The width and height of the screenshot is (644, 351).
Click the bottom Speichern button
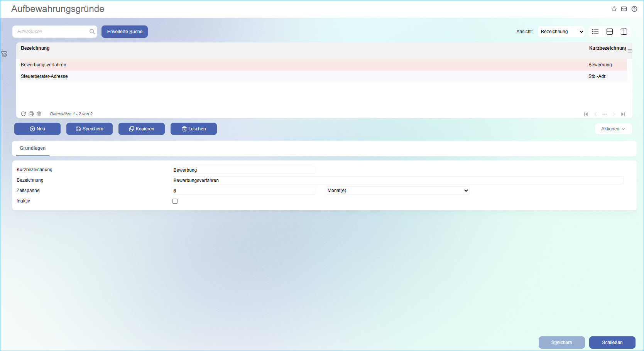point(562,343)
